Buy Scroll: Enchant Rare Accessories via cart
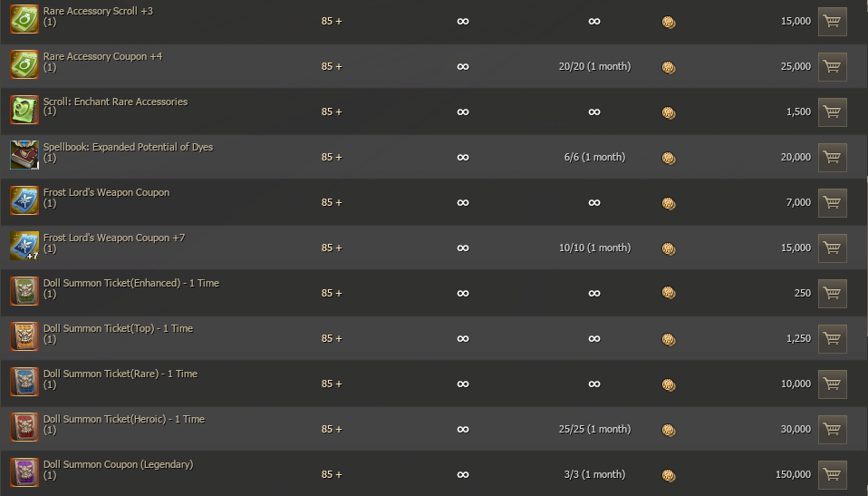This screenshot has width=868, height=496. click(832, 112)
